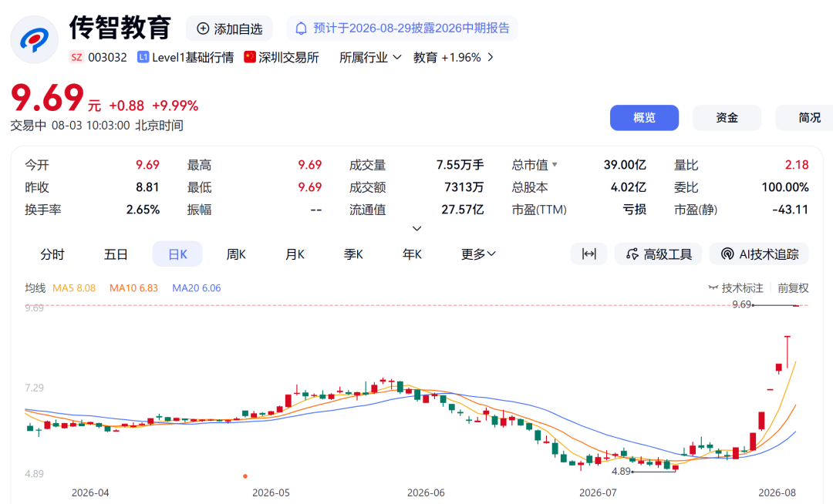The width and height of the screenshot is (833, 504).
Task: Click the 9.69 high price marker
Action: [742, 304]
